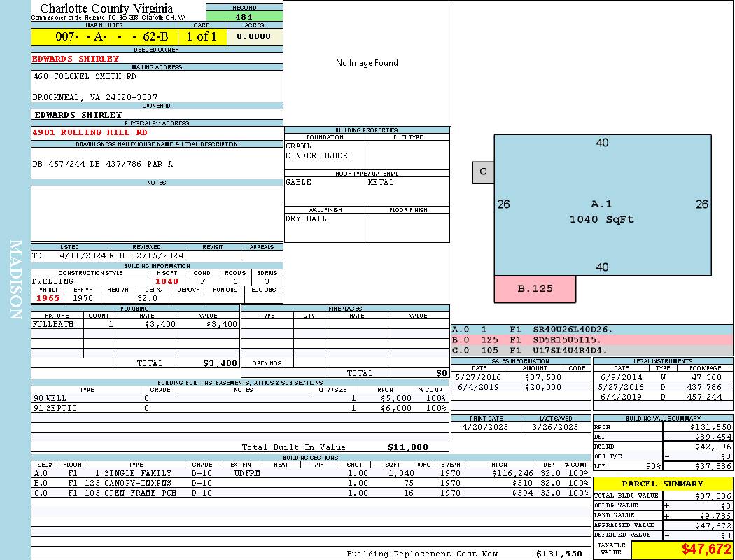Select the blue A.1 1040 SqFt sketch area
This screenshot has height=560, width=735.
coord(602,210)
